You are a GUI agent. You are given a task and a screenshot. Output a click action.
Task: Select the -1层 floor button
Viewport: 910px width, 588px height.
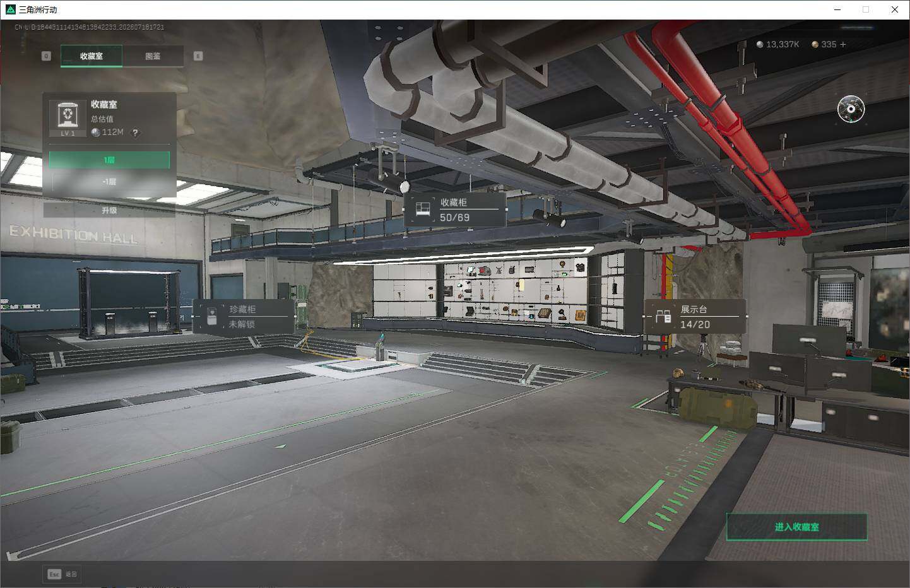coord(109,182)
